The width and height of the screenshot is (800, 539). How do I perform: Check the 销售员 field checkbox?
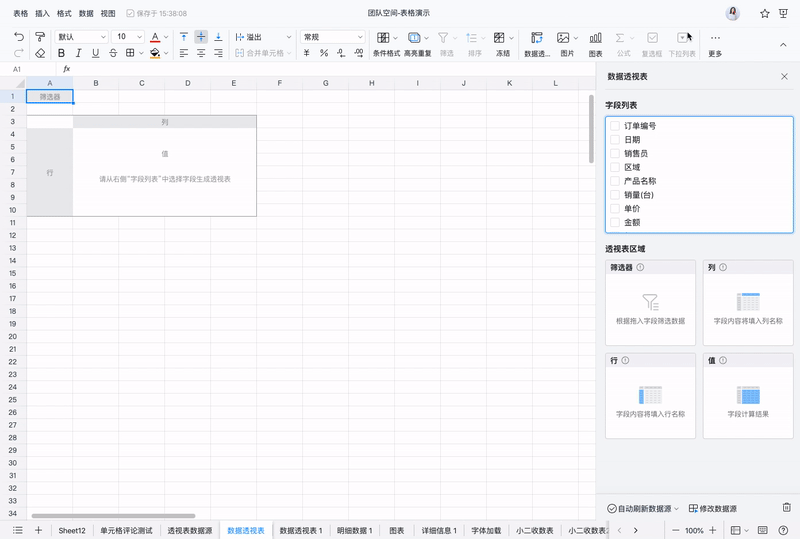(x=615, y=153)
